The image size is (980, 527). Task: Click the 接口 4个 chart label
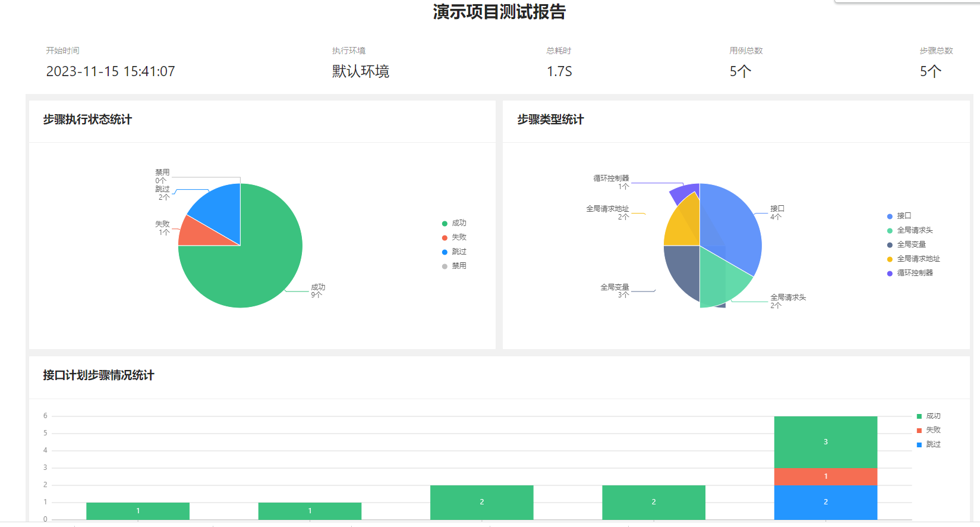(777, 212)
